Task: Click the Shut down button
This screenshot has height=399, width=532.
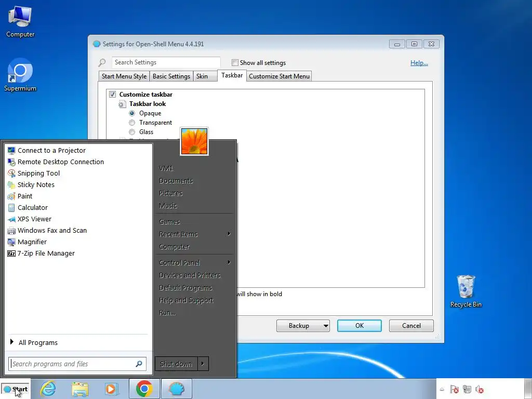Action: pos(176,364)
